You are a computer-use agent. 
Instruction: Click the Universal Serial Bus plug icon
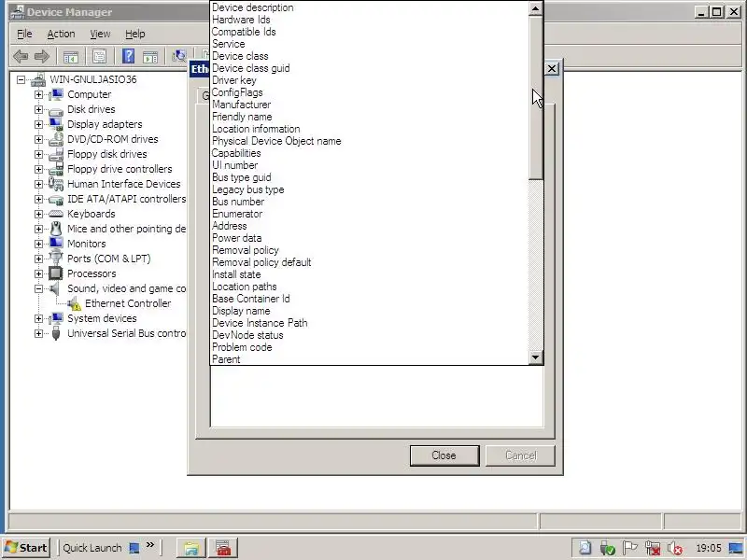click(x=56, y=333)
